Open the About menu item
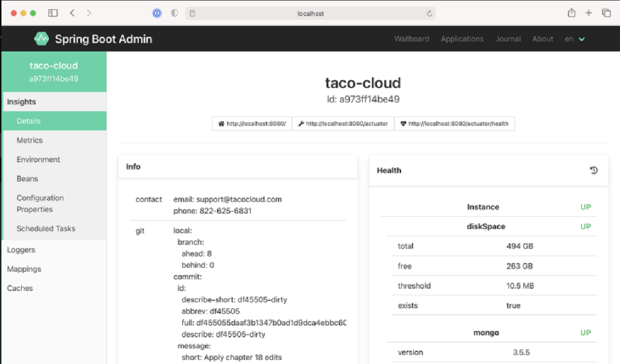This screenshot has width=620, height=364. 543,39
